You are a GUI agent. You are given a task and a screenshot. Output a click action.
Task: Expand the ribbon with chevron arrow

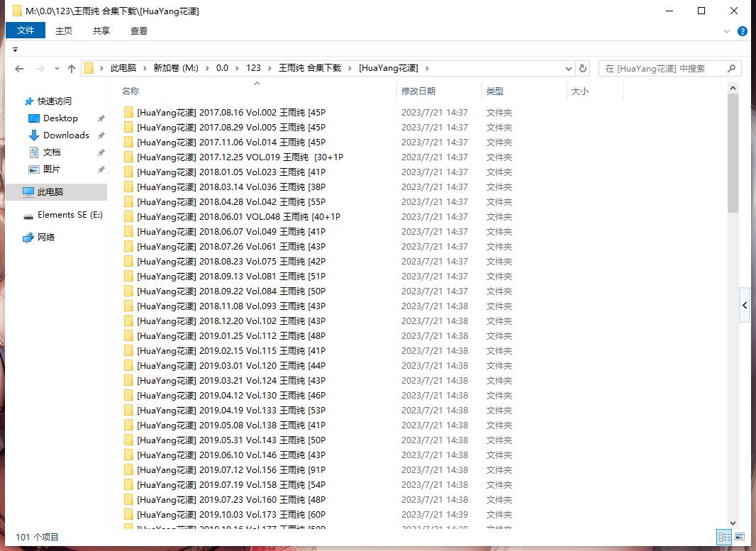click(x=727, y=31)
